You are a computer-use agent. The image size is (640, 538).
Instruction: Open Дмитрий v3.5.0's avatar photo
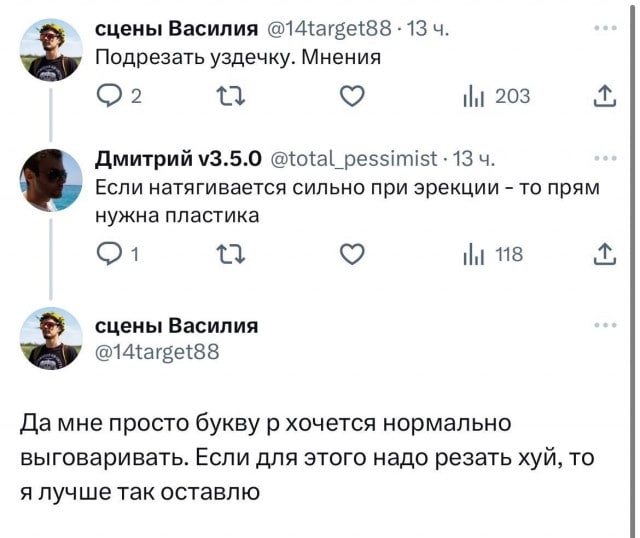52,180
